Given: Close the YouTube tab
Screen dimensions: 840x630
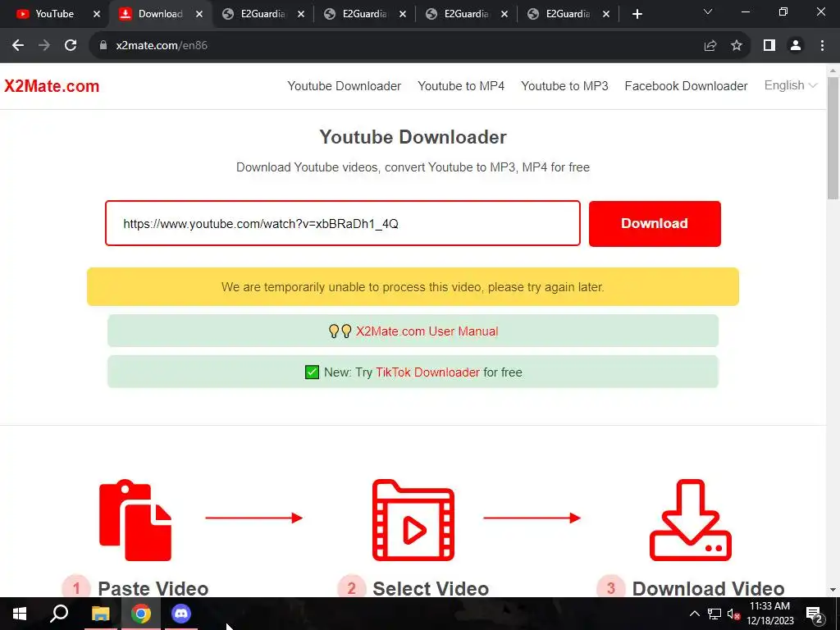Looking at the screenshot, I should coord(97,14).
